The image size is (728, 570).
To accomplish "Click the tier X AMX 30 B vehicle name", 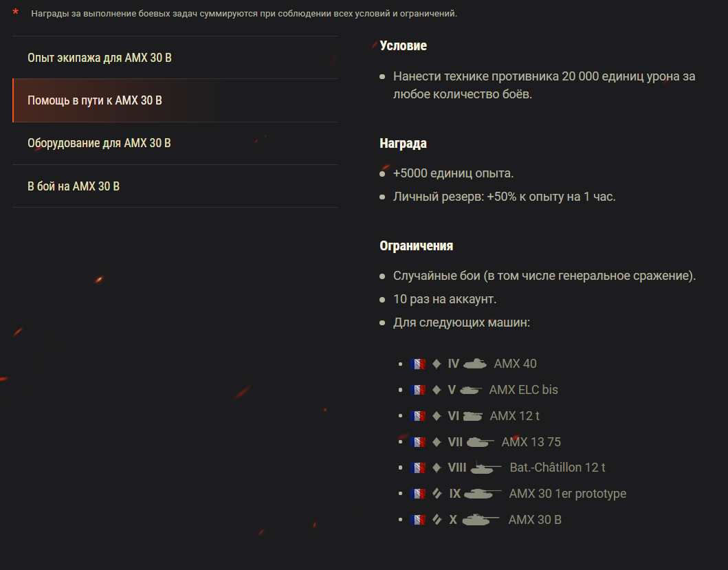I will pyautogui.click(x=535, y=519).
